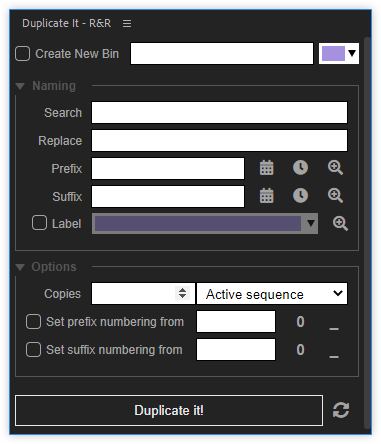The height and width of the screenshot is (444, 381).
Task: Click the suffix numbering start field
Action: tap(236, 350)
